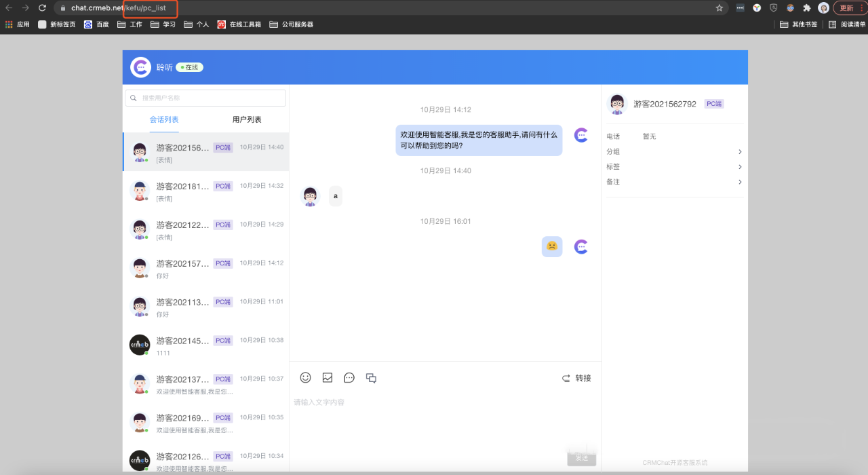Toggle the online (在线) status badge
Screen dimensions: 868x475
(190, 67)
